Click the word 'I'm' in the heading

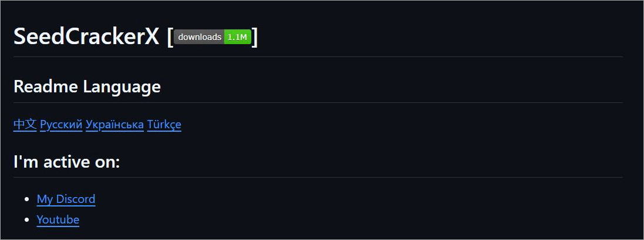tap(25, 162)
